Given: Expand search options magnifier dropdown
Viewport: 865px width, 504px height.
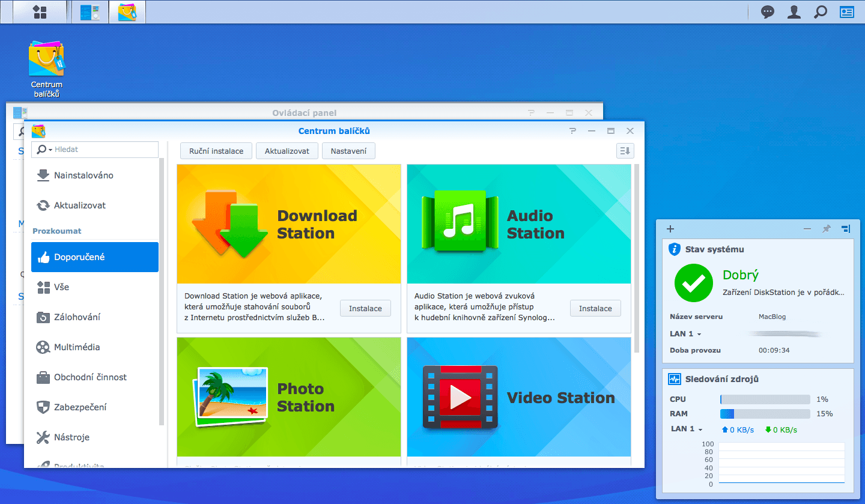Looking at the screenshot, I should [x=44, y=150].
